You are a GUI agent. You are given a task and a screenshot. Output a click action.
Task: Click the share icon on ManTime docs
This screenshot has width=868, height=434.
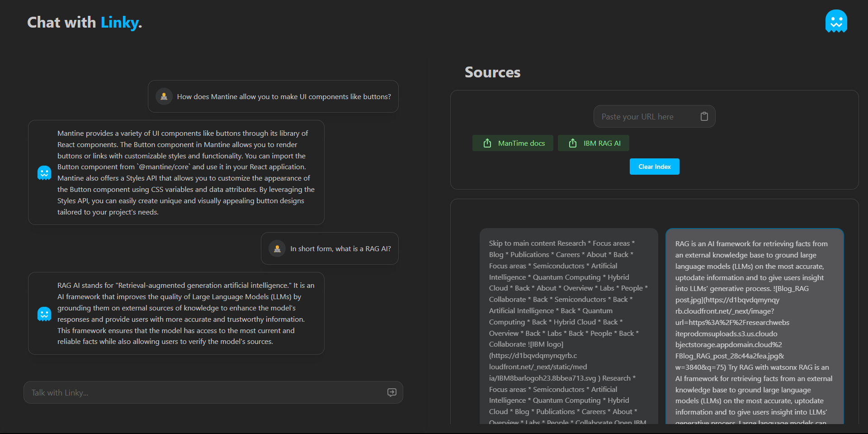(x=487, y=143)
